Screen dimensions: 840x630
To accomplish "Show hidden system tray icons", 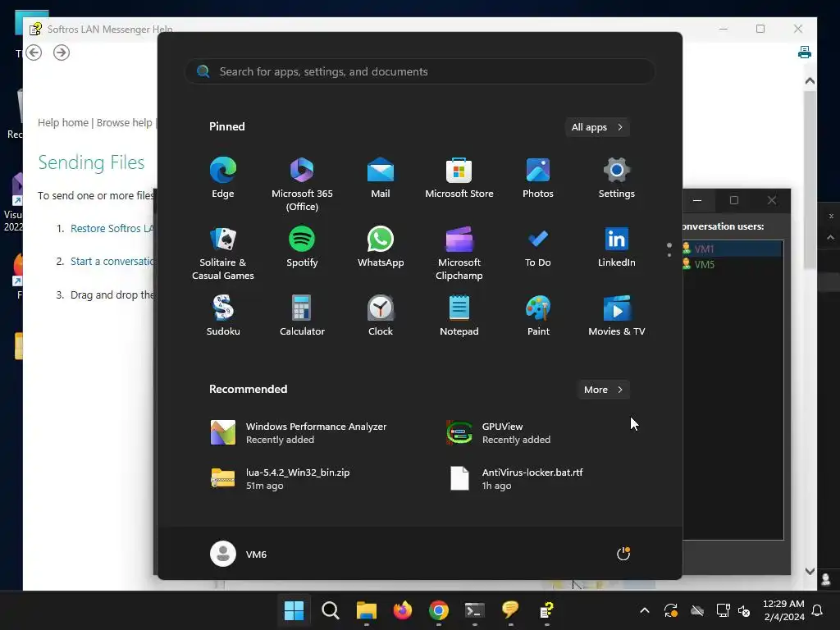I will [x=645, y=610].
